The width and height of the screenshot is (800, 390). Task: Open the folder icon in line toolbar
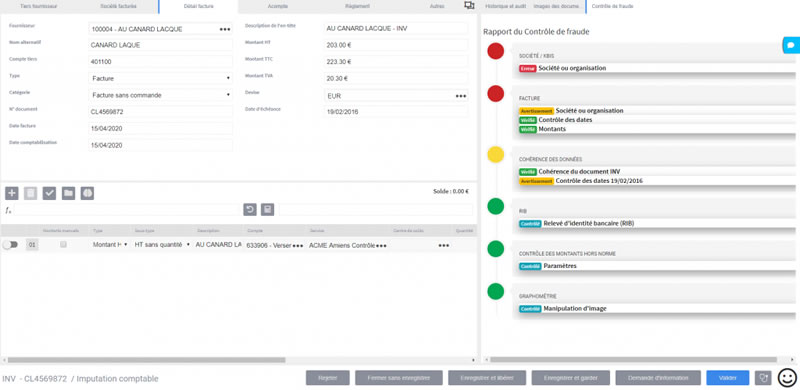[68, 193]
